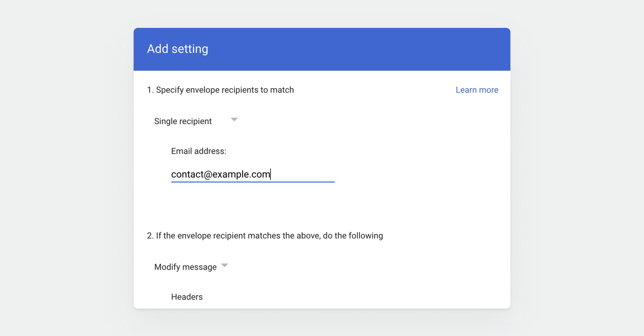Viewport: 644px width, 336px height.
Task: Click empty space right of the email text
Action: click(x=303, y=174)
